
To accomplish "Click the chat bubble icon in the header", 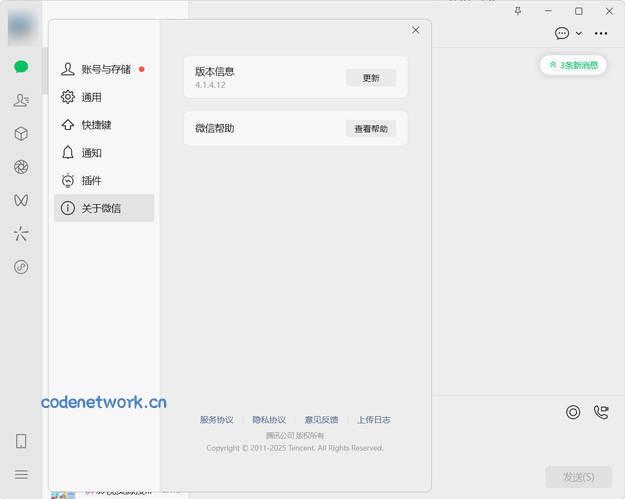I will pyautogui.click(x=562, y=33).
